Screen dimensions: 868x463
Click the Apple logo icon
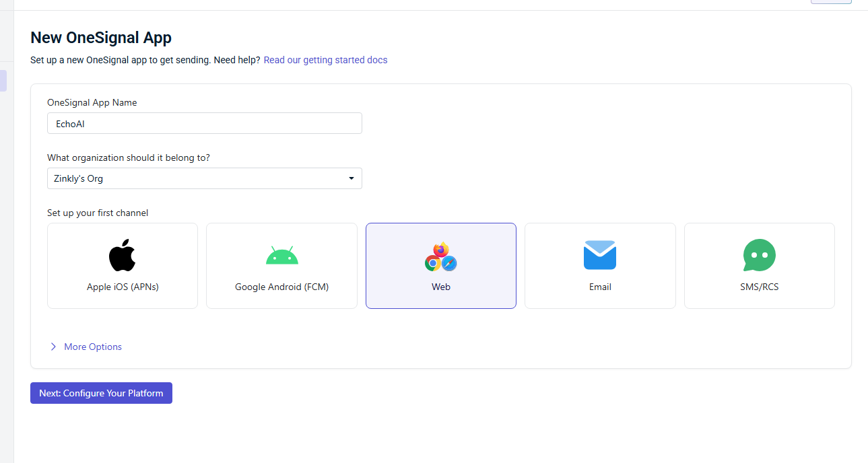click(123, 255)
